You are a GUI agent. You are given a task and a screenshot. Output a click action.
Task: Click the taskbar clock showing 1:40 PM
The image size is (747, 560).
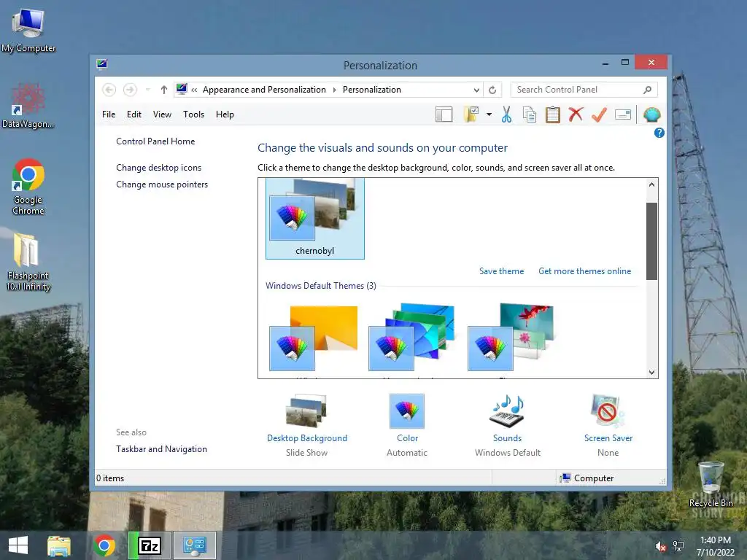coord(716,546)
